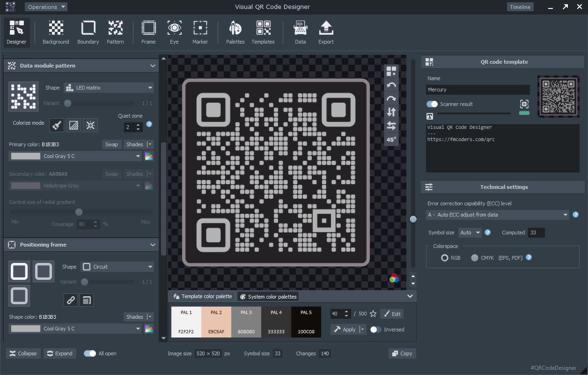Click the link chain icon under Circuit
The width and height of the screenshot is (588, 375).
[71, 300]
